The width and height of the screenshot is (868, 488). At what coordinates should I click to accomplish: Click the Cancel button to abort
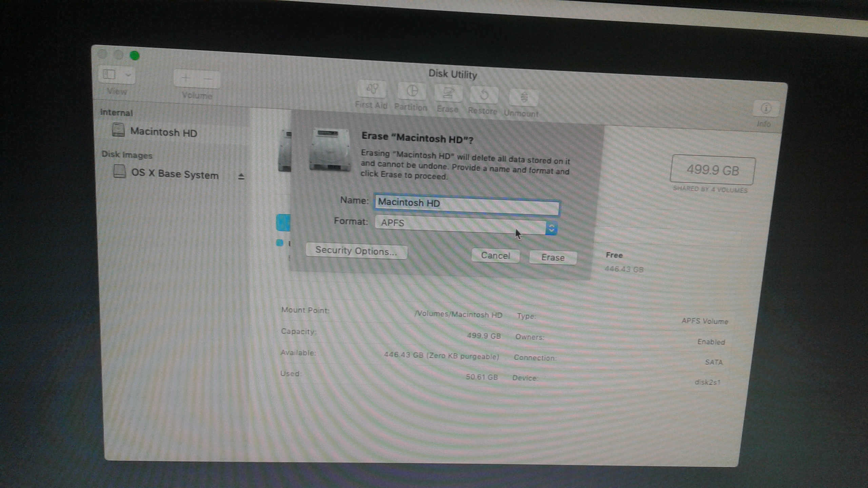495,255
